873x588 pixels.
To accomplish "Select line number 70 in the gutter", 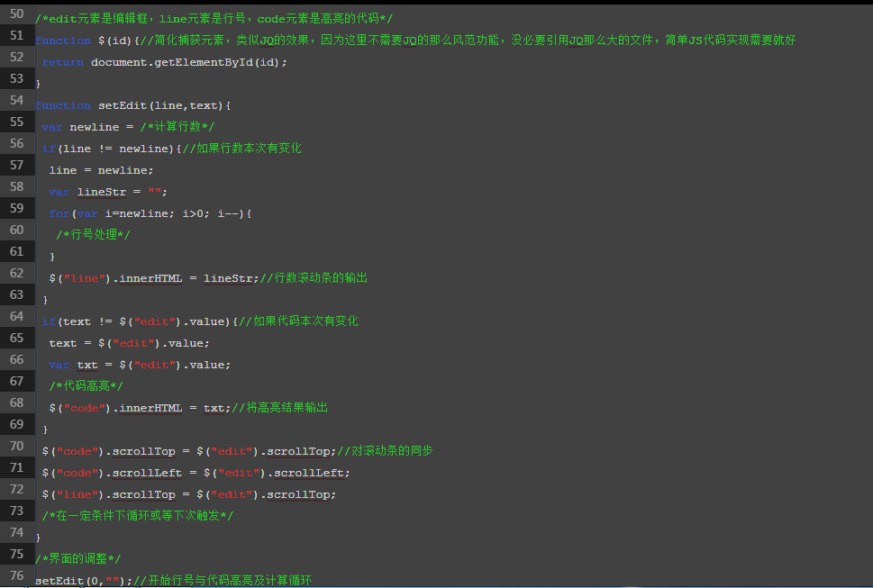I will 17,446.
